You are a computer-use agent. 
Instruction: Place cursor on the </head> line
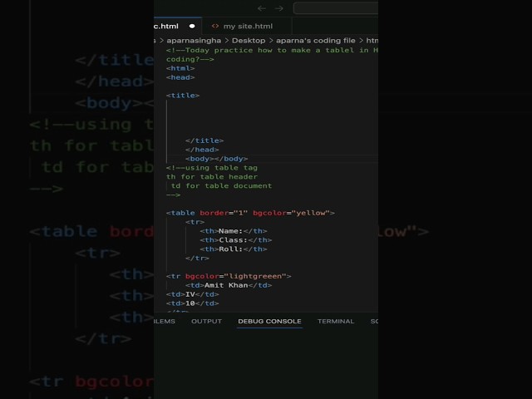tap(202, 150)
